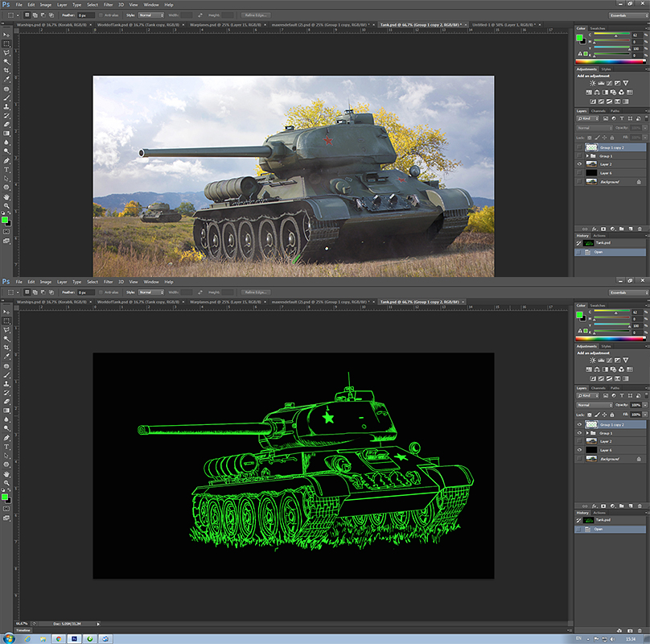This screenshot has height=644, width=650.
Task: Pick the Magic Wand tool in the bottom window
Action: pos(6,339)
